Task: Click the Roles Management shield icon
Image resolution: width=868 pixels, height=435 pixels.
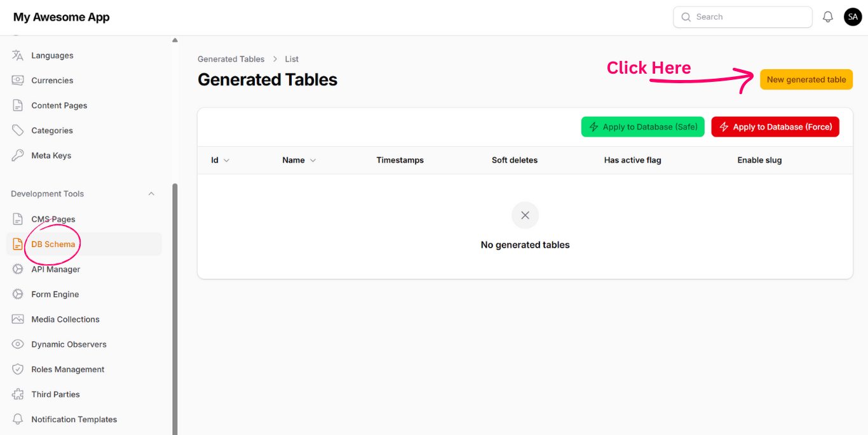Action: click(x=18, y=370)
